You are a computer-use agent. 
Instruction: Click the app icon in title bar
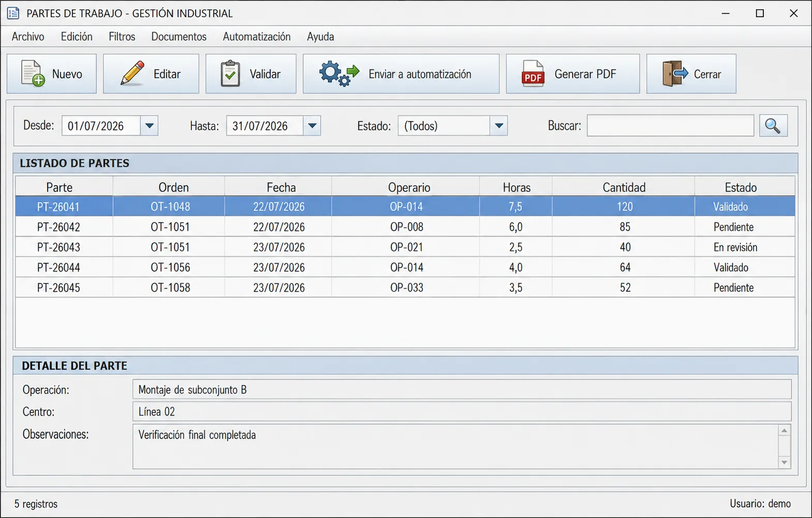13,13
